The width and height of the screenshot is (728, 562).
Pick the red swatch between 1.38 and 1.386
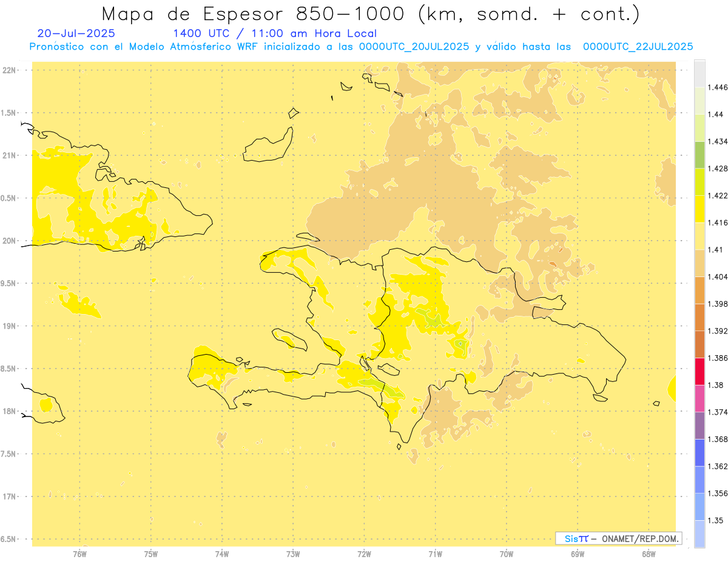(x=699, y=372)
